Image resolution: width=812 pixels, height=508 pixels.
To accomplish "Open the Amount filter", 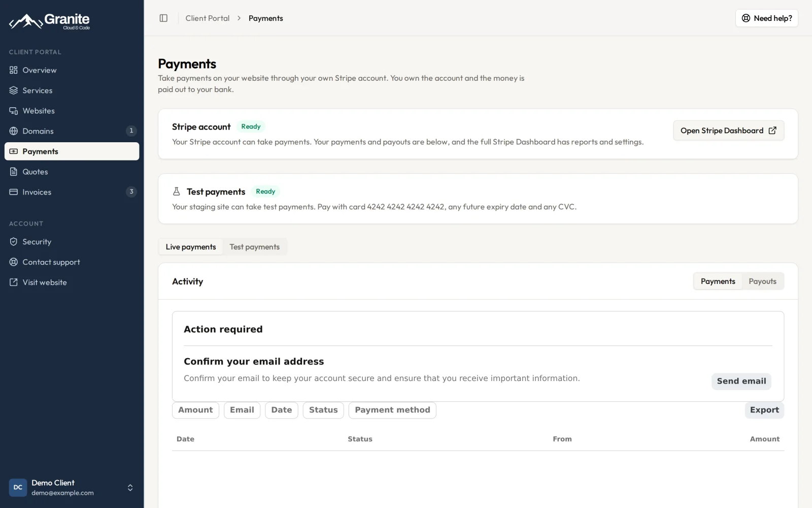I will (195, 410).
